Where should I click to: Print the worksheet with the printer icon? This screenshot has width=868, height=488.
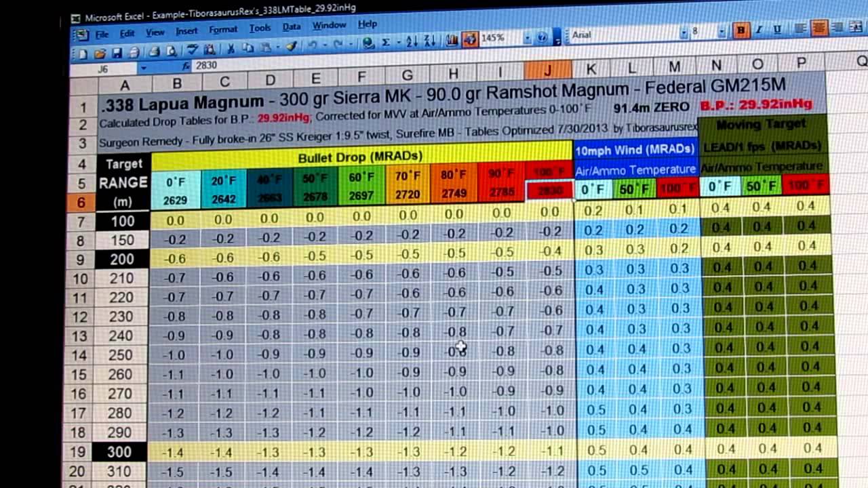[x=154, y=52]
